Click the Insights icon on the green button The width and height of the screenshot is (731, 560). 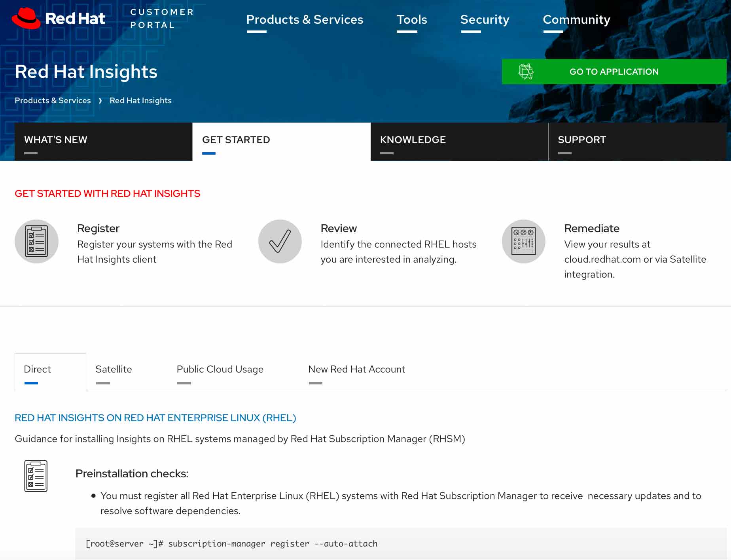(x=525, y=72)
